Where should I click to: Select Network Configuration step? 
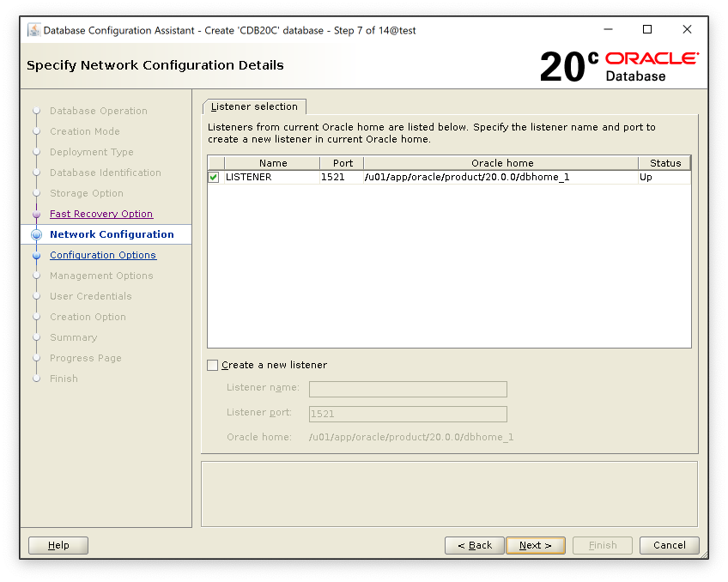112,234
